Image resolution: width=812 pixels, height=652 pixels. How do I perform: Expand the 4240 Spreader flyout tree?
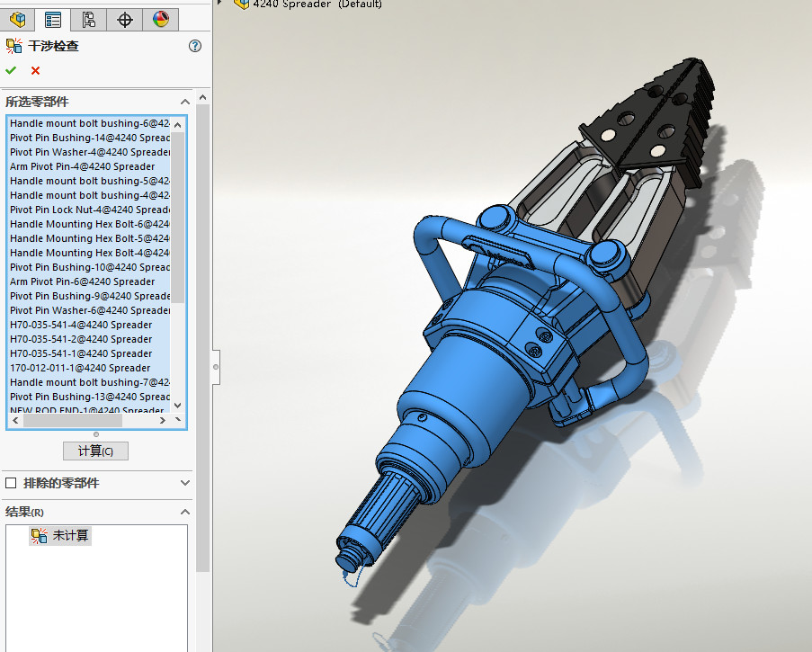(220, 3)
